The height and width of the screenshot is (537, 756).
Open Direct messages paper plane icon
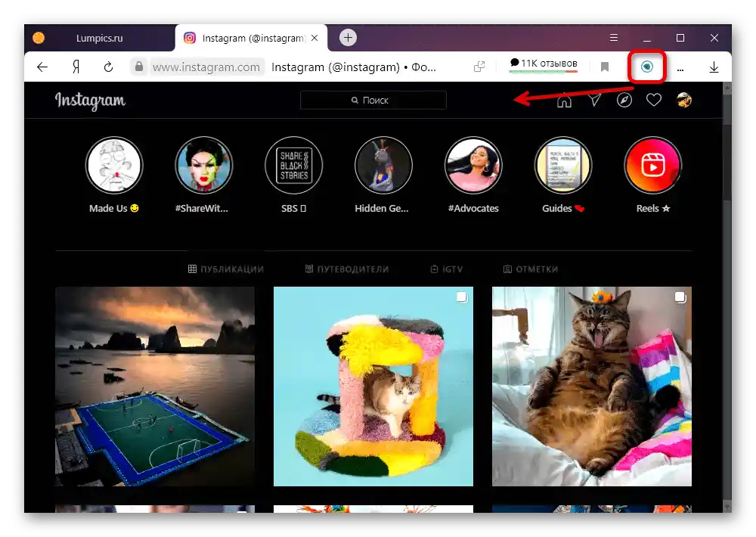pyautogui.click(x=594, y=100)
